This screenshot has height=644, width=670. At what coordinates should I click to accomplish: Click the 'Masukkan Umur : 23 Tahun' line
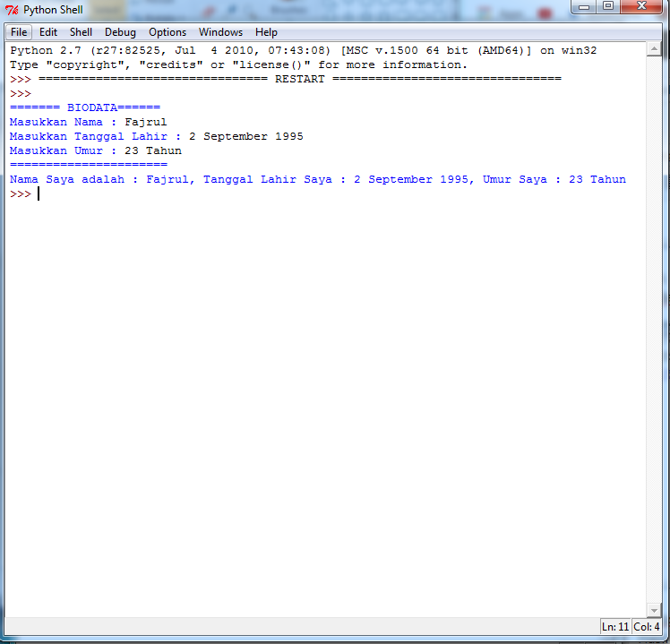[95, 150]
